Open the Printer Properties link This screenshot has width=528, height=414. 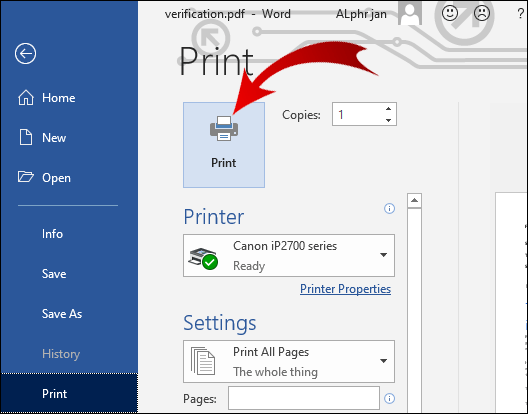tap(345, 289)
